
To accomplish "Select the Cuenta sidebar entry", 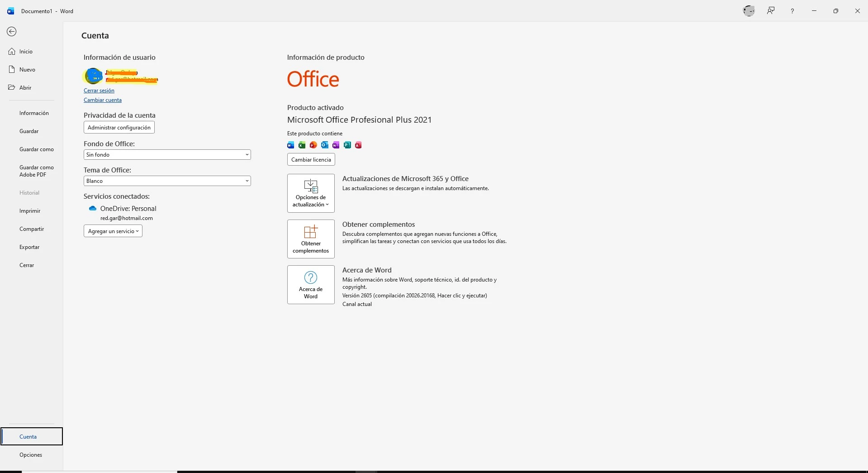I will [31, 436].
